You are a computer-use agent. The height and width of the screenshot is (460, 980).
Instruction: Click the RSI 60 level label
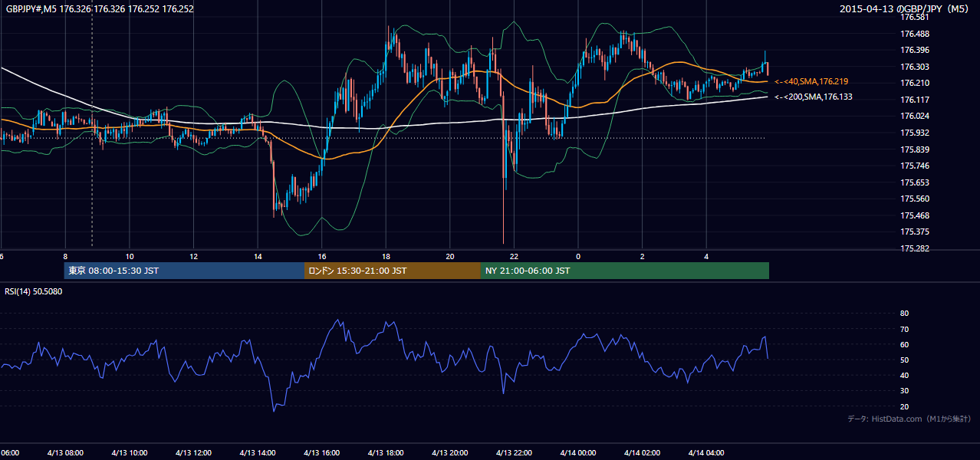tap(905, 344)
